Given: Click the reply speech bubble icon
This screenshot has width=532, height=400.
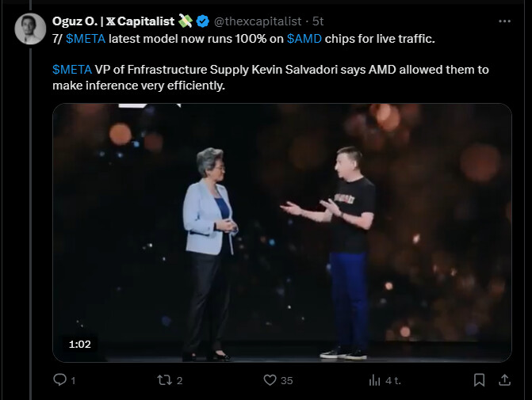Looking at the screenshot, I should (59, 380).
